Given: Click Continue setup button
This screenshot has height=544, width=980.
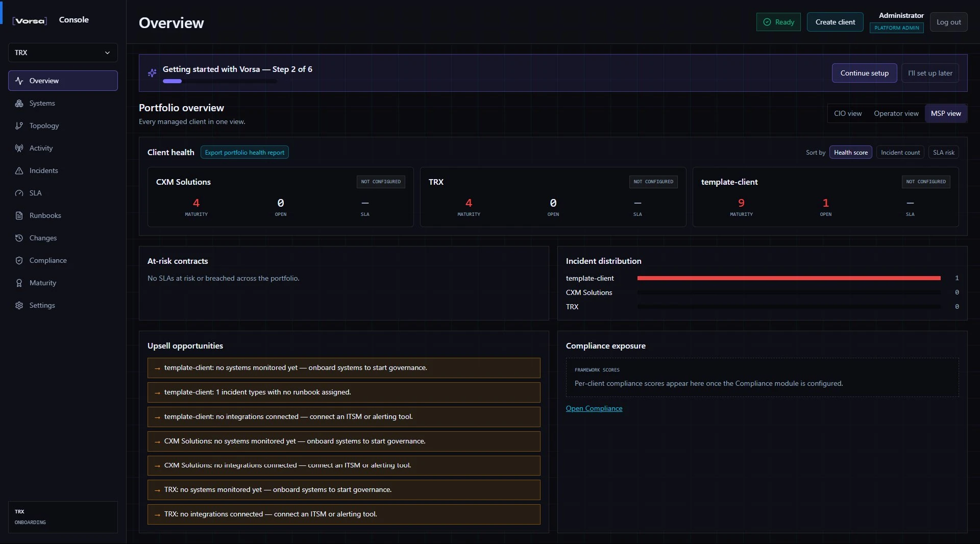Looking at the screenshot, I should click(x=864, y=73).
